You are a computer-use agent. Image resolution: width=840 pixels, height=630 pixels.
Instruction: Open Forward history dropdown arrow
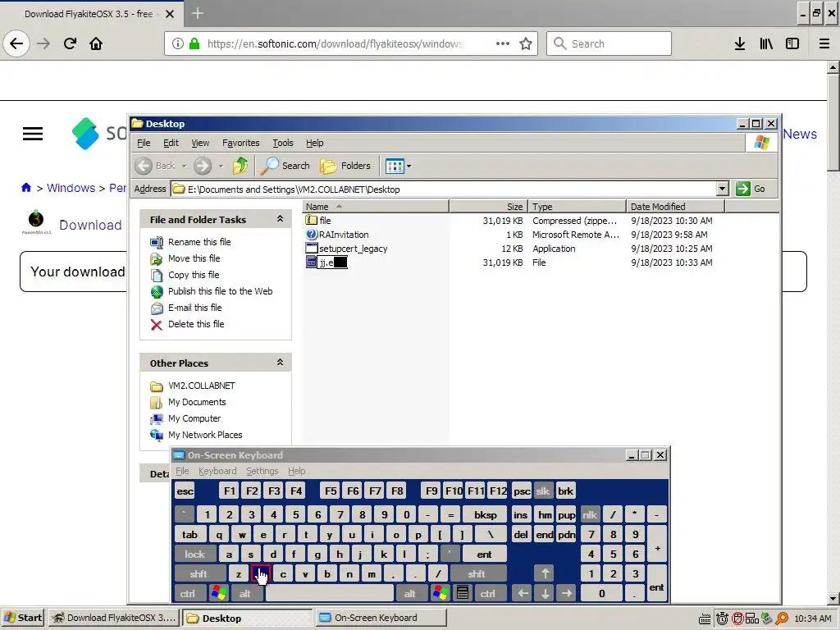click(x=221, y=166)
